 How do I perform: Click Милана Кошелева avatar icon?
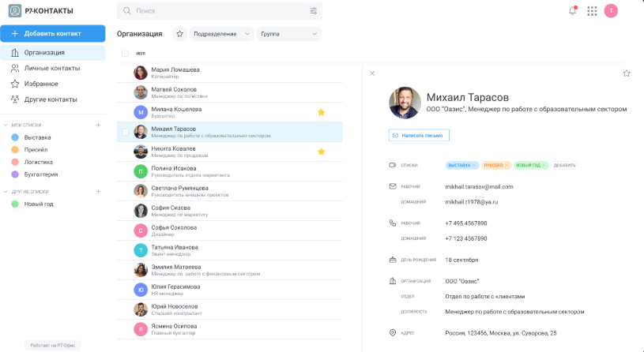click(141, 112)
